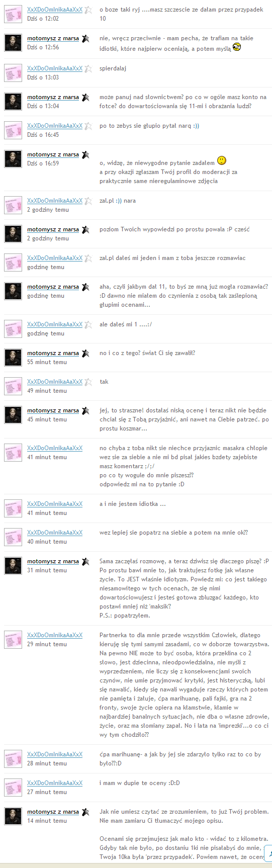Open the dark avatar at 14 minut temu
Image resolution: width=272 pixels, height=868 pixels.
pos(13,816)
